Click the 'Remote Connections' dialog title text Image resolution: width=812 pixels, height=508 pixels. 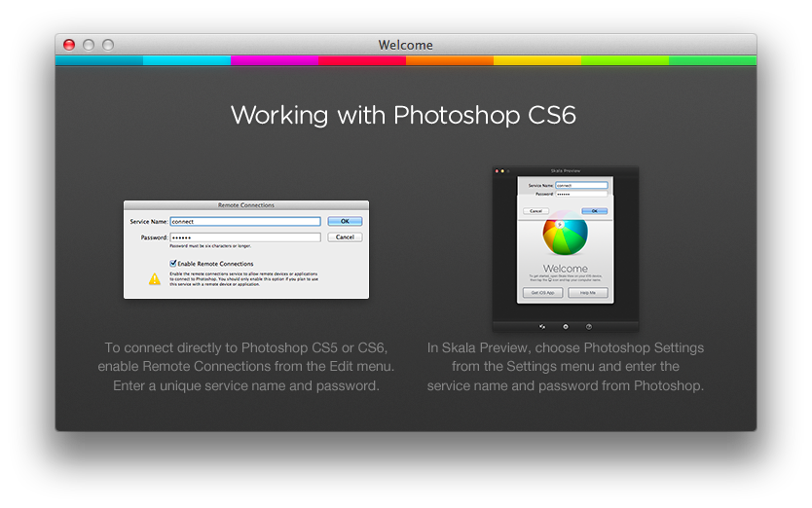pyautogui.click(x=246, y=205)
